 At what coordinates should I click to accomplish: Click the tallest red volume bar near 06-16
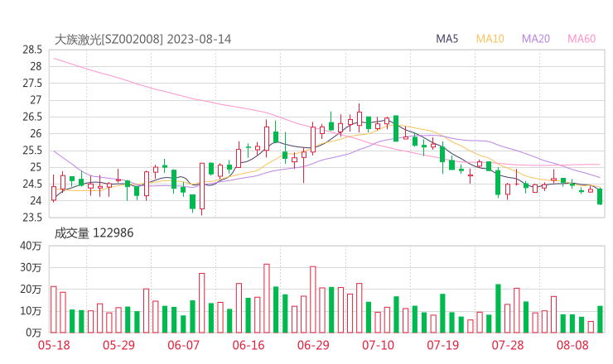tap(267, 299)
